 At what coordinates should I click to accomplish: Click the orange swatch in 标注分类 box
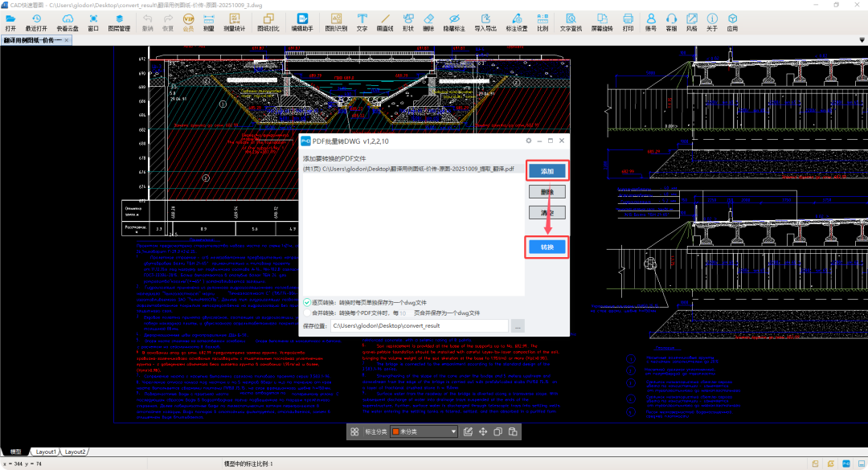click(396, 431)
